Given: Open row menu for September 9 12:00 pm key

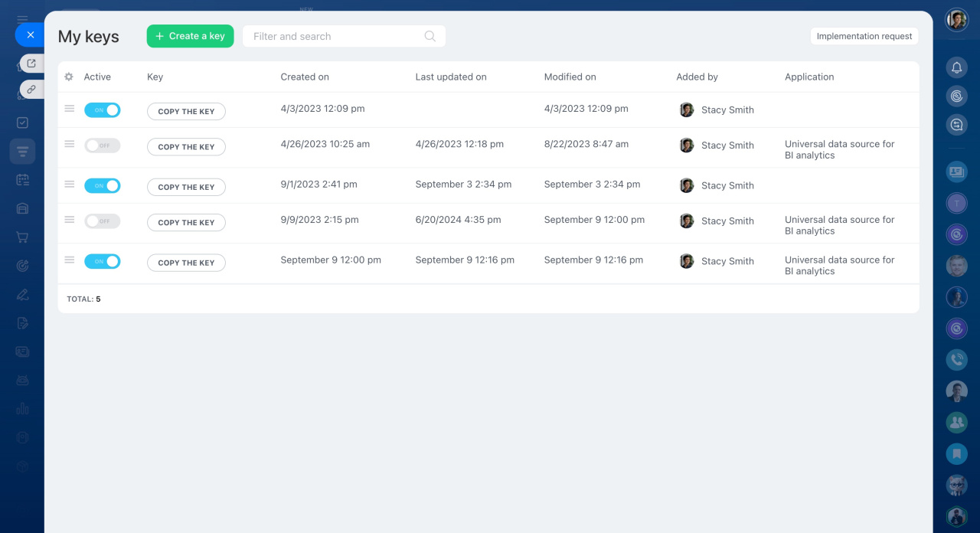Looking at the screenshot, I should click(70, 260).
